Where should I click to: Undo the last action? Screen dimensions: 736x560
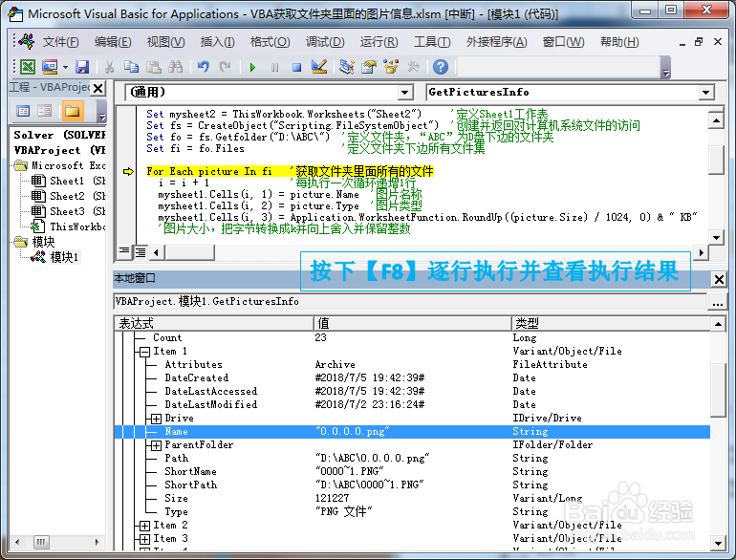[203, 67]
